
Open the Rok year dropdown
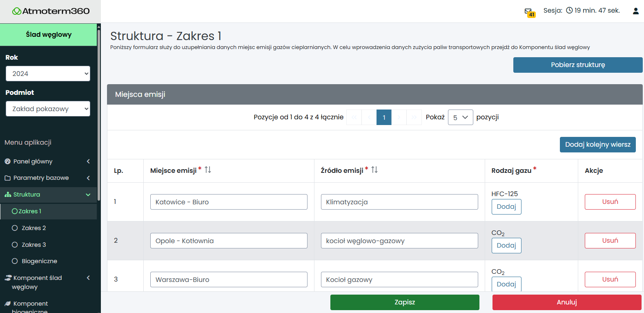(x=48, y=74)
